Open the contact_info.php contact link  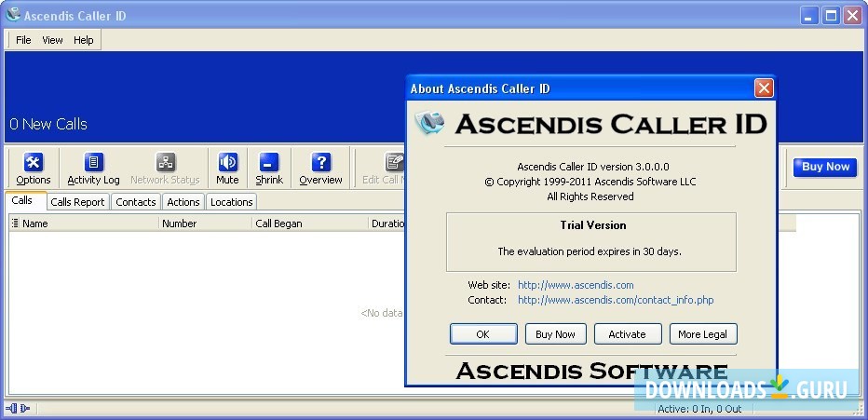point(616,300)
